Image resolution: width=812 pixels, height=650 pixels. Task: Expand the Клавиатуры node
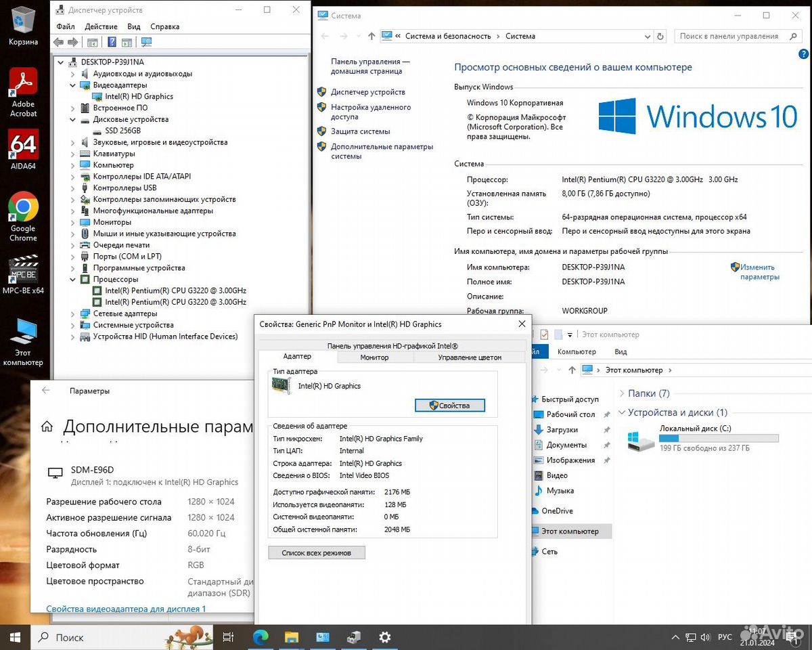[73, 154]
